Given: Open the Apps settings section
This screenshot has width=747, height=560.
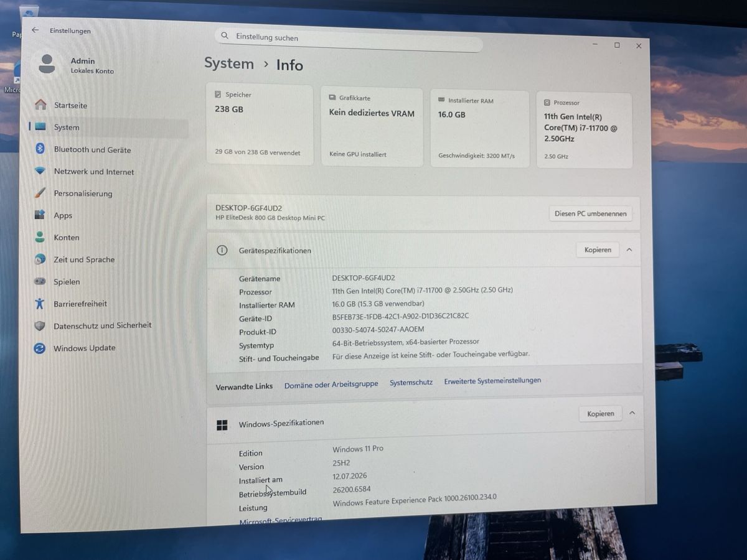Looking at the screenshot, I should click(x=63, y=216).
